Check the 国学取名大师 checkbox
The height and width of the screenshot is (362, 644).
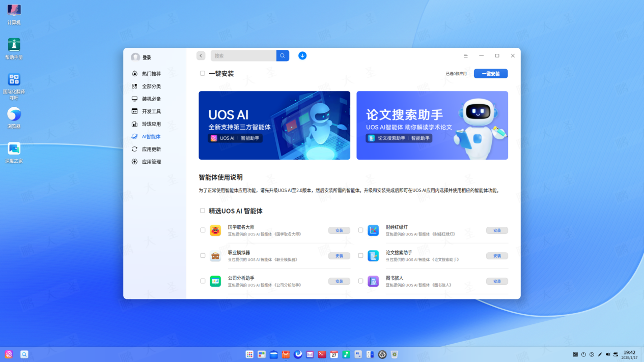(x=203, y=230)
